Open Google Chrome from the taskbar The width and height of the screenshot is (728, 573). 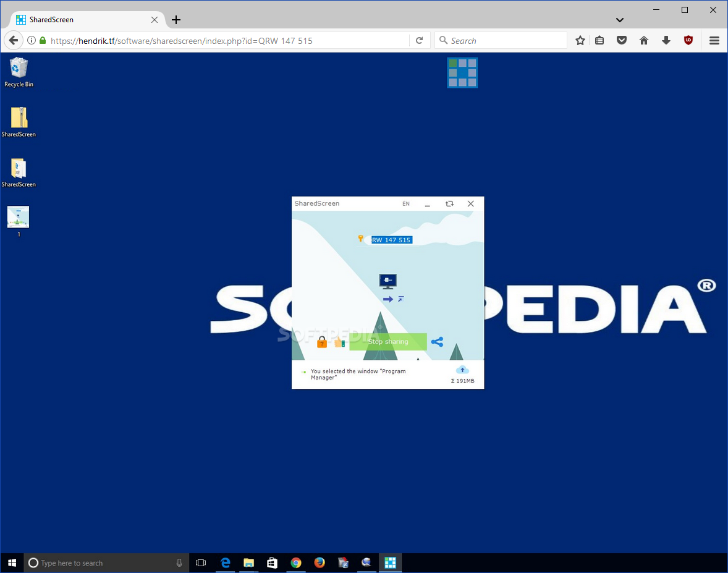pos(296,562)
